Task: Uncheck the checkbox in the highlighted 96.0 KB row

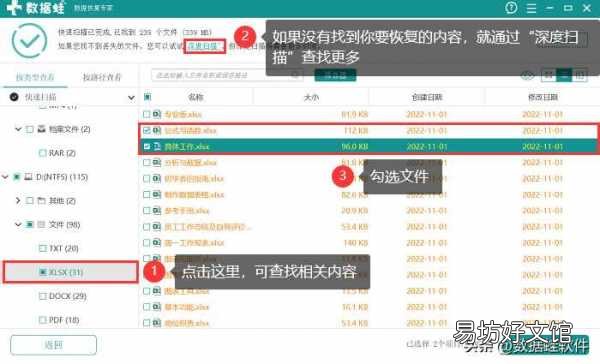Action: [147, 146]
